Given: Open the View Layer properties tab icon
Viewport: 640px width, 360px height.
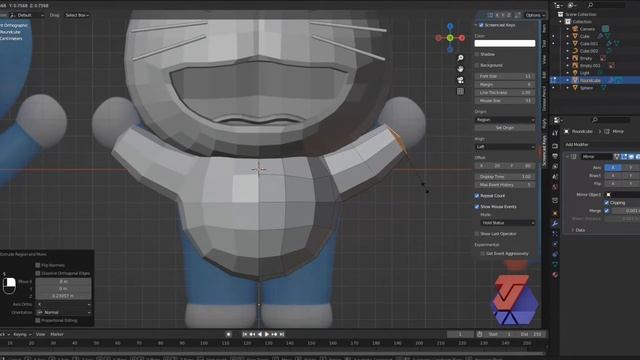Looking at the screenshot, I should [555, 167].
